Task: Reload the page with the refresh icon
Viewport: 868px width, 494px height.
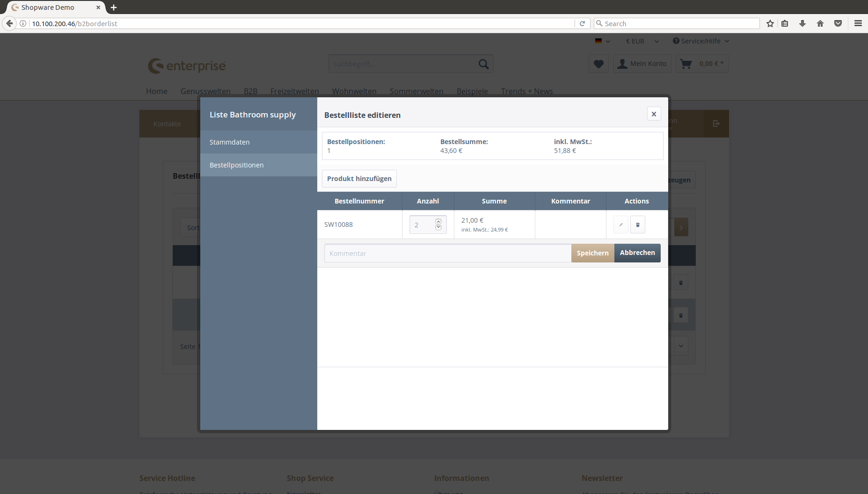Action: [x=582, y=23]
